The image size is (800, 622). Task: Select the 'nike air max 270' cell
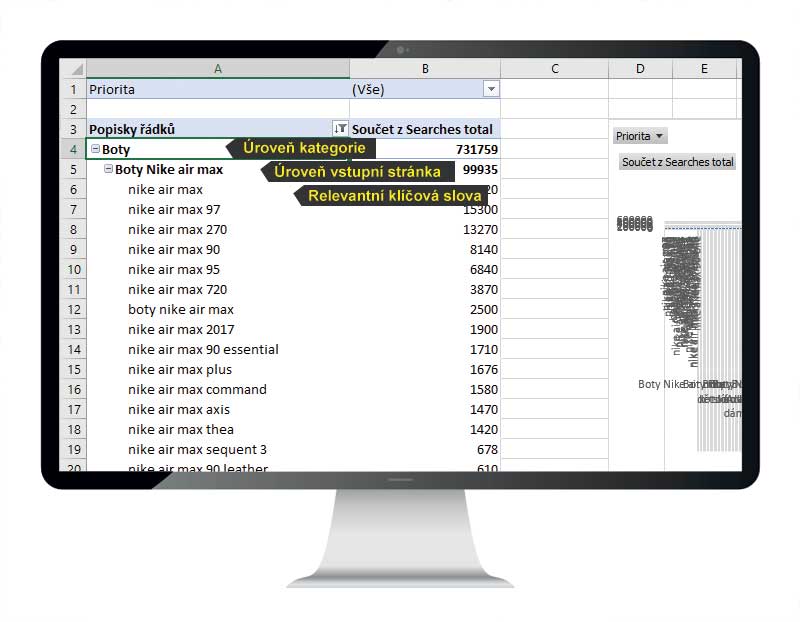click(218, 229)
